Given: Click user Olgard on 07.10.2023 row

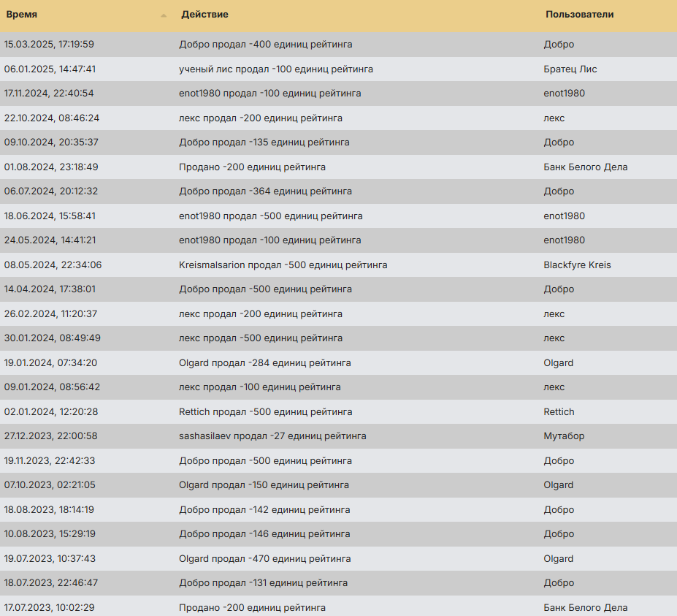Looking at the screenshot, I should coord(558,485).
